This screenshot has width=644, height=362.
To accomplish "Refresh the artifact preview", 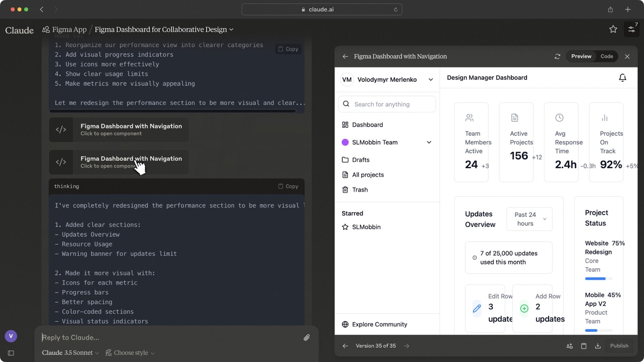I will click(557, 57).
